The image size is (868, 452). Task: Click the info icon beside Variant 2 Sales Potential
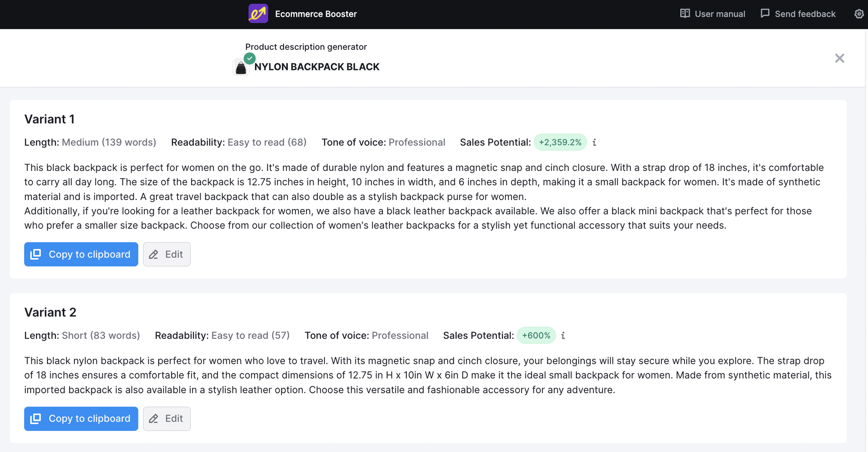pyautogui.click(x=563, y=335)
